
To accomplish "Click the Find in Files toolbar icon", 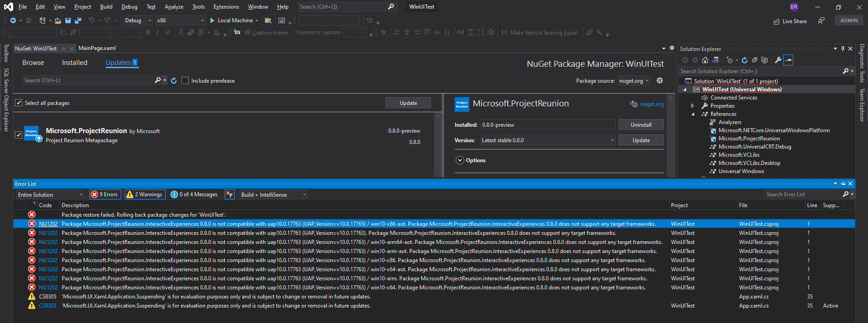I will pos(268,20).
